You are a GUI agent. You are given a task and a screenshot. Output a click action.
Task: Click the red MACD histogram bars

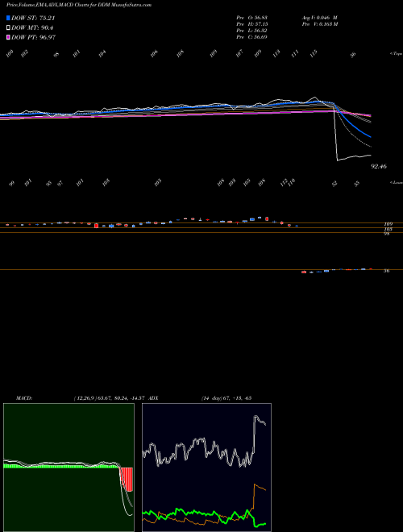point(127,479)
